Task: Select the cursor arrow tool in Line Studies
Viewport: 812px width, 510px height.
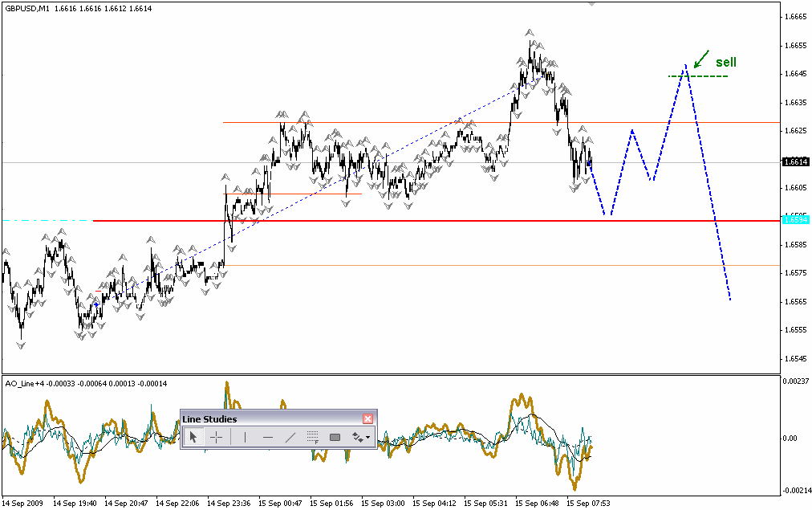Action: [x=193, y=438]
